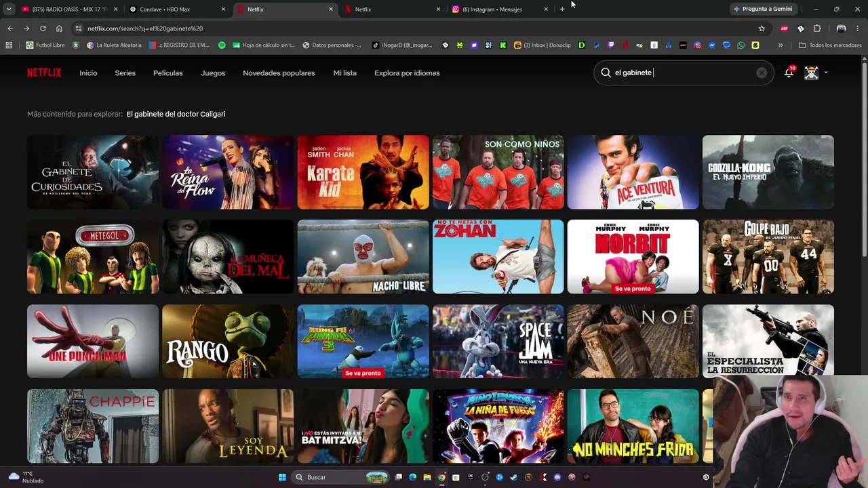Open the Juegos section
Screen dimensions: 868x488
213,73
